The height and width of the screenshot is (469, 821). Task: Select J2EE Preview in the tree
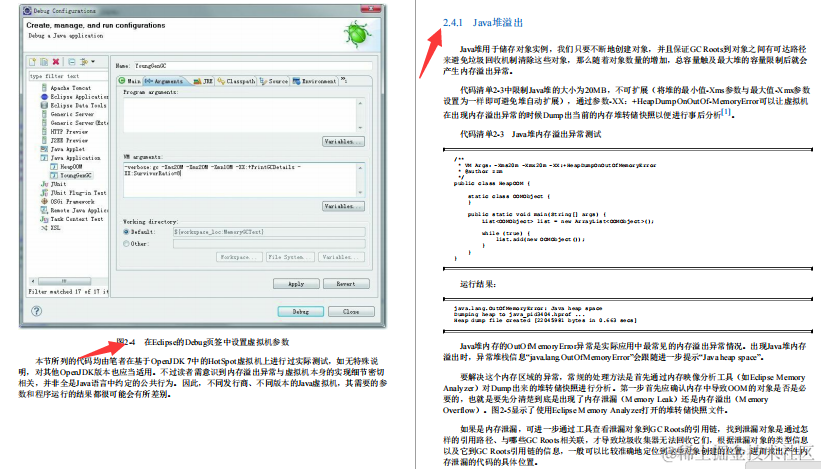coord(64,140)
